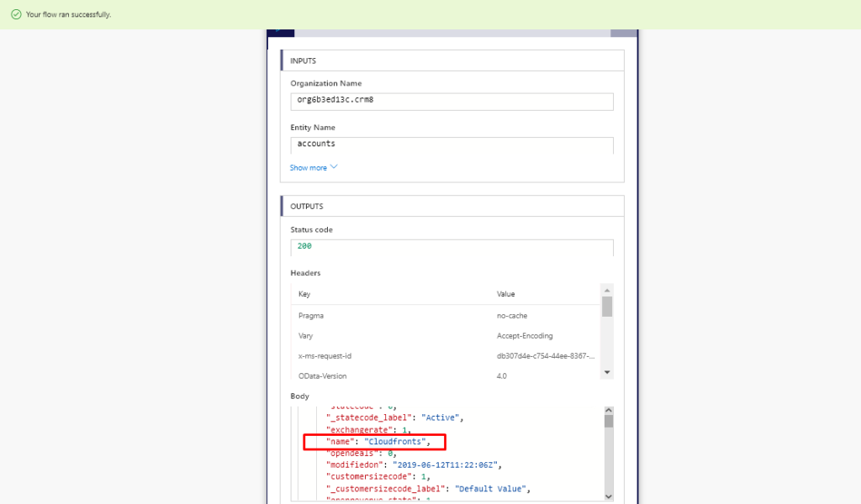Viewport: 861px width, 504px height.
Task: Click the Body panel scrollbar thumb
Action: pyautogui.click(x=608, y=421)
